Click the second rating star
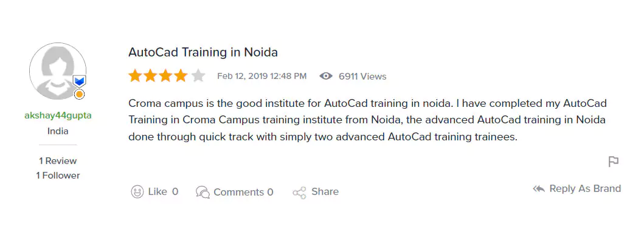 [151, 76]
